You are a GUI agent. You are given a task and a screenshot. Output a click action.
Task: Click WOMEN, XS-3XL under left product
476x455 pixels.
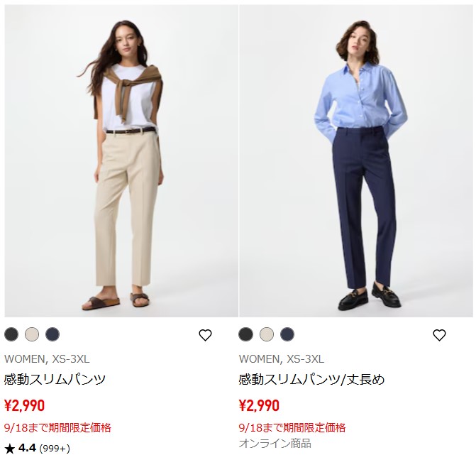coord(47,359)
